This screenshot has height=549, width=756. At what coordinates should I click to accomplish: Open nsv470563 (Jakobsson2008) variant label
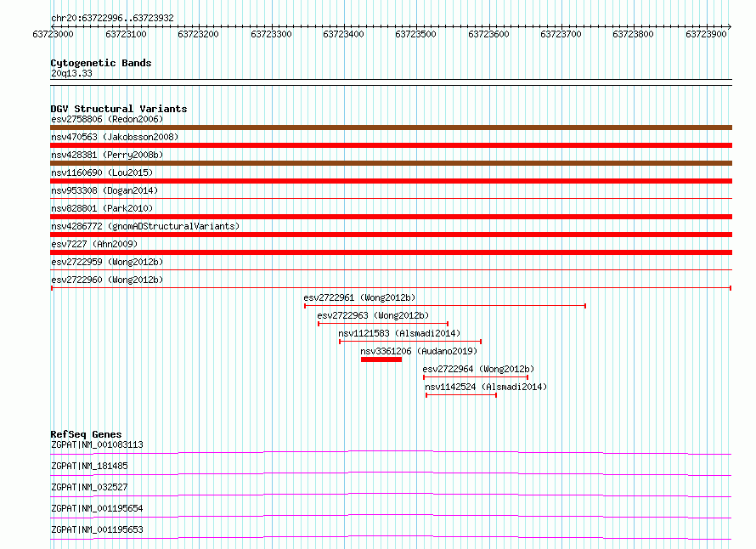click(115, 137)
